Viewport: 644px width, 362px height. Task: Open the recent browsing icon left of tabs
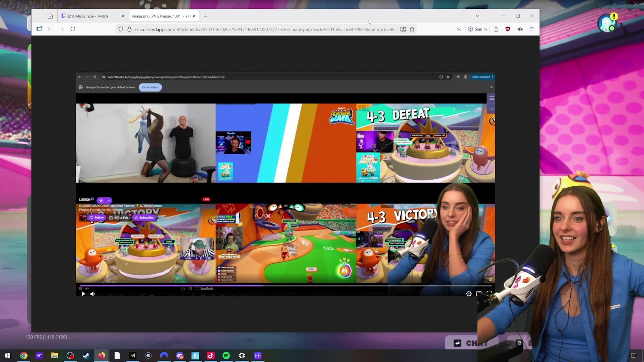click(x=50, y=16)
